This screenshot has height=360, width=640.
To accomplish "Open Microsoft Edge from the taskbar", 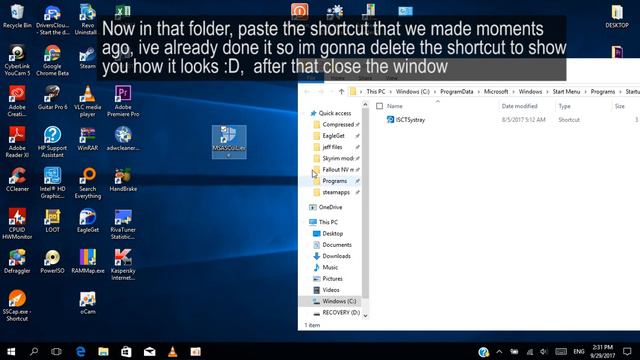I will (80, 351).
